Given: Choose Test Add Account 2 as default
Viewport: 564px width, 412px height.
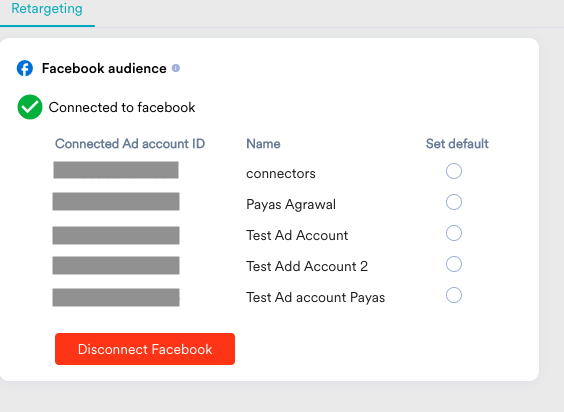Looking at the screenshot, I should [x=454, y=264].
